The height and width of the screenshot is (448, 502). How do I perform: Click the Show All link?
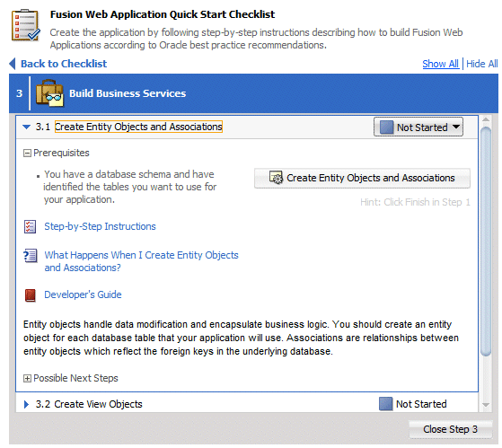tap(441, 64)
